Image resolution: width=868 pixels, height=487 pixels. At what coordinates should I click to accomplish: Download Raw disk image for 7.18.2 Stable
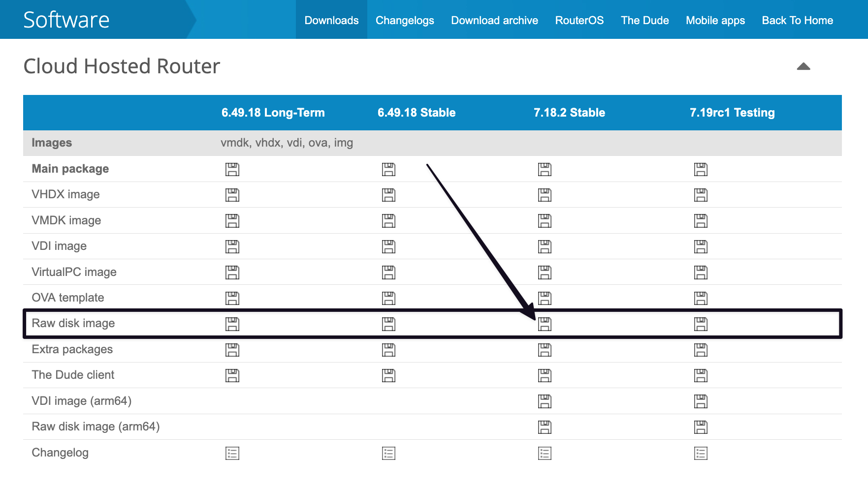click(545, 324)
